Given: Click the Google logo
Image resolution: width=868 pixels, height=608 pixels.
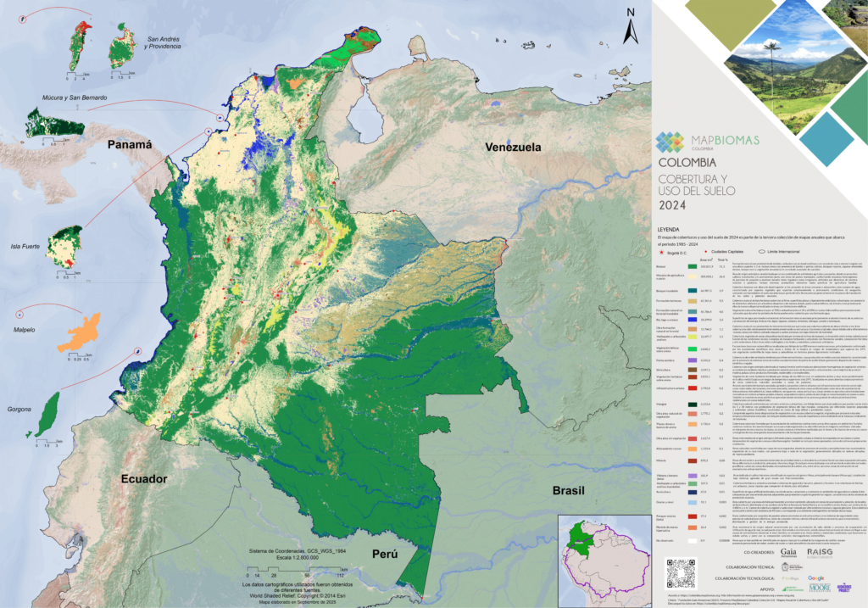Looking at the screenshot, I should point(815,577).
